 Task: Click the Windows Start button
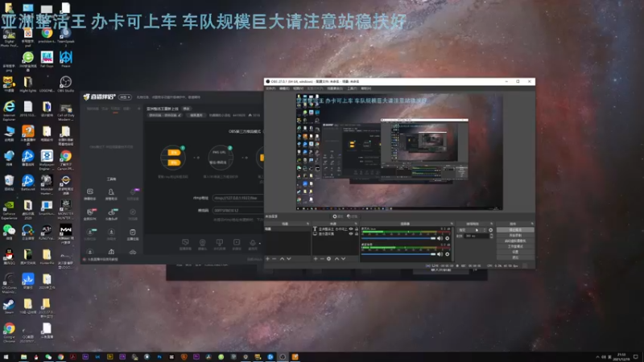6,357
